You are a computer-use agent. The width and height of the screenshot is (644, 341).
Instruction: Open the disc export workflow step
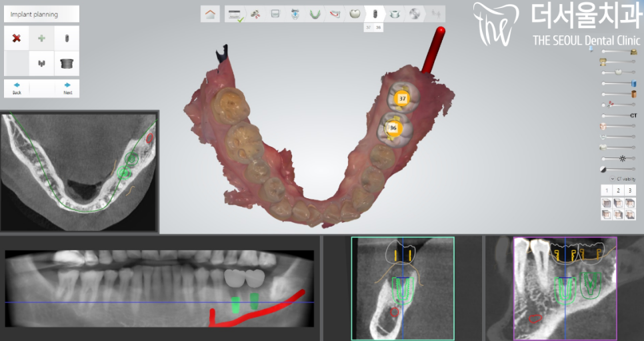coord(415,13)
